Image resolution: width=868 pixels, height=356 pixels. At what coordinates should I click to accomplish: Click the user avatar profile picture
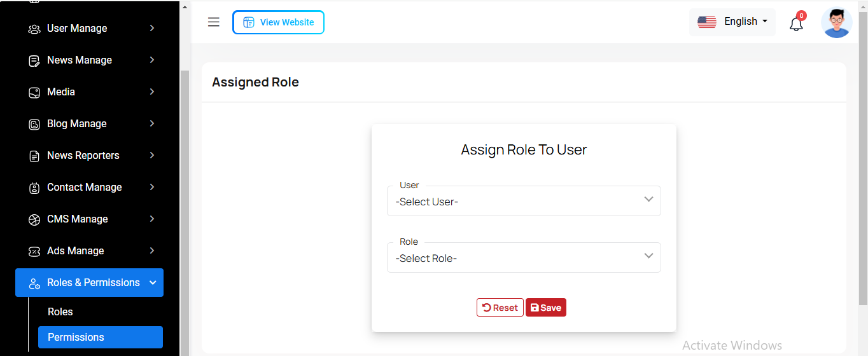(x=836, y=23)
